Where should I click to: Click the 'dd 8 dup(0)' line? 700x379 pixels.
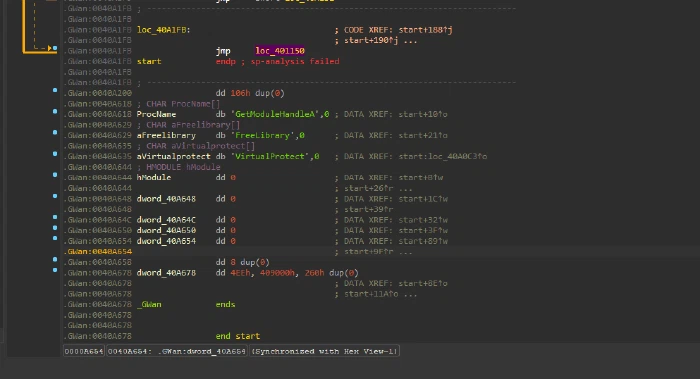(242, 262)
